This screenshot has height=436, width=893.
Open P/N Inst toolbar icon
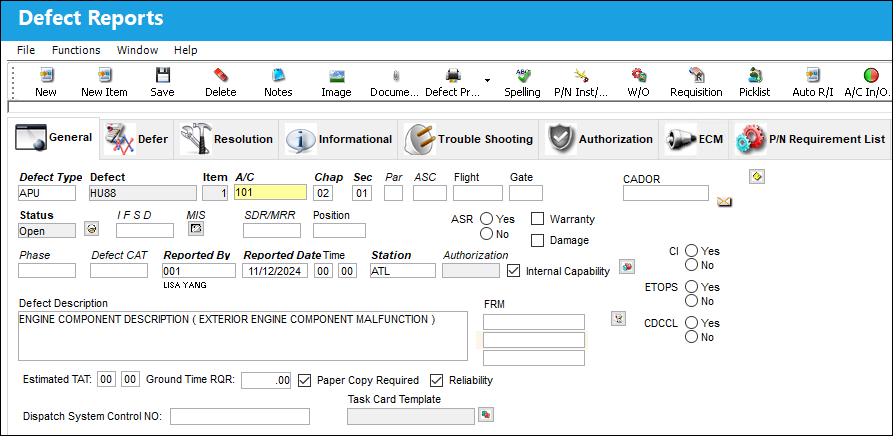[581, 75]
